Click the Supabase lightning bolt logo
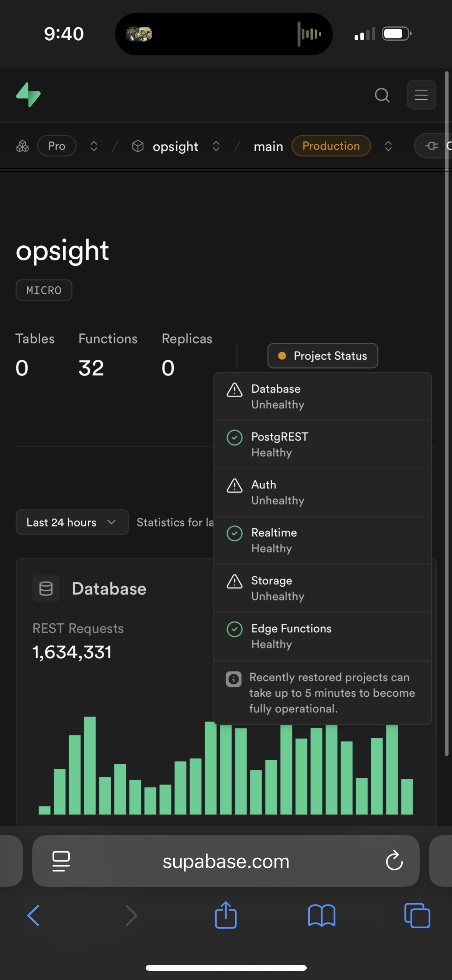Image resolution: width=452 pixels, height=980 pixels. pyautogui.click(x=28, y=95)
